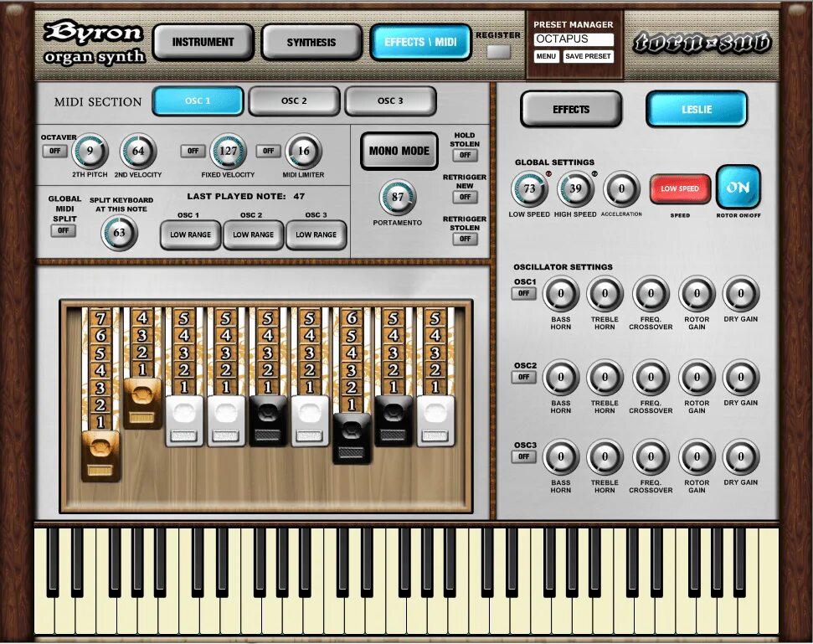Viewport: 813px width, 644px height.
Task: Click the OSC3 BASS HORN knob
Action: point(560,457)
